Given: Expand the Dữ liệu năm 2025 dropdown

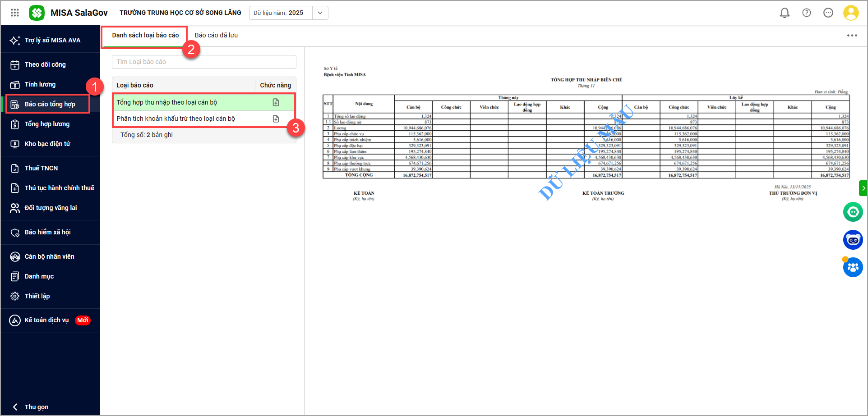Looking at the screenshot, I should pos(320,13).
